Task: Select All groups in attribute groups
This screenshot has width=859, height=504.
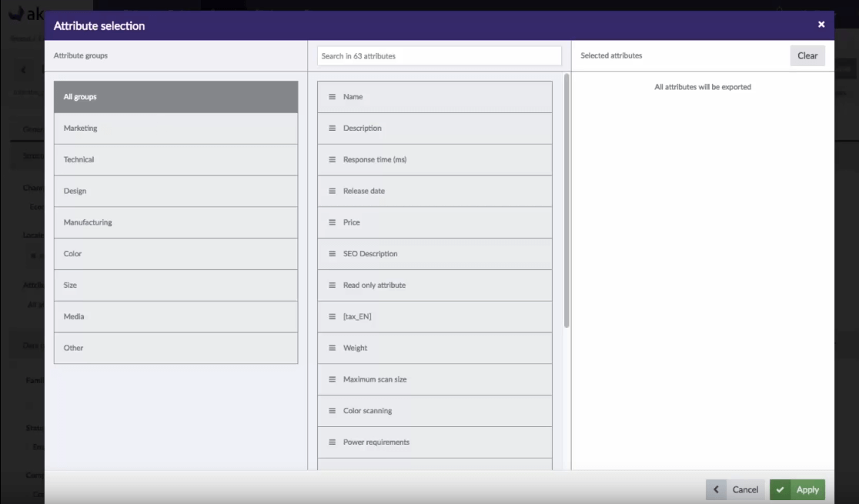Action: coord(175,97)
